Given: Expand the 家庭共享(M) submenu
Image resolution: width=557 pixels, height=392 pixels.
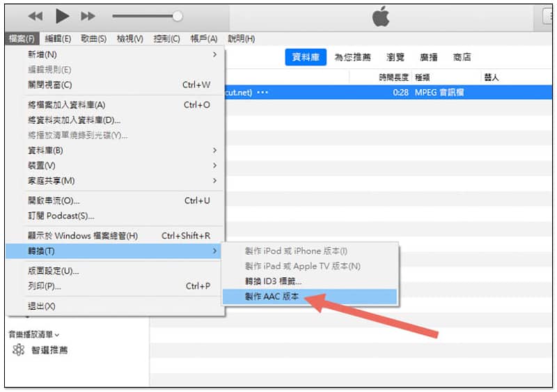Looking at the screenshot, I should click(116, 181).
